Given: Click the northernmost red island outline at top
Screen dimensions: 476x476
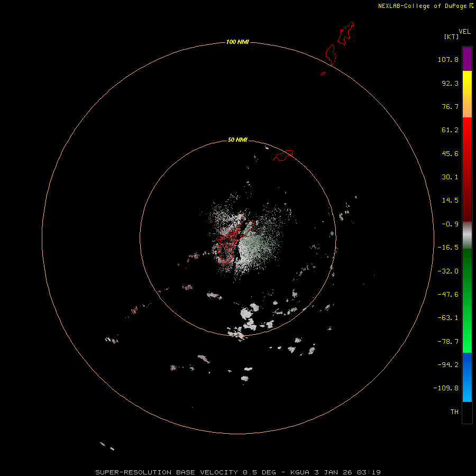Looking at the screenshot, I should click(346, 33).
